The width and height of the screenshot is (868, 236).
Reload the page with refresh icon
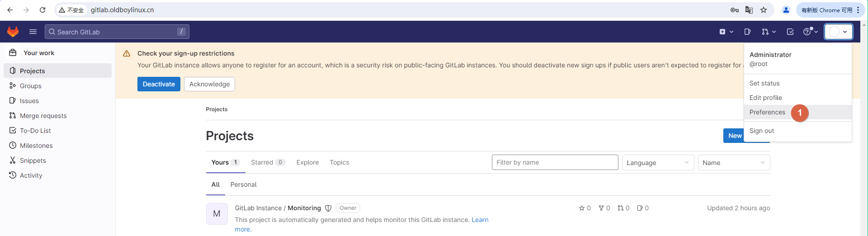pyautogui.click(x=42, y=10)
